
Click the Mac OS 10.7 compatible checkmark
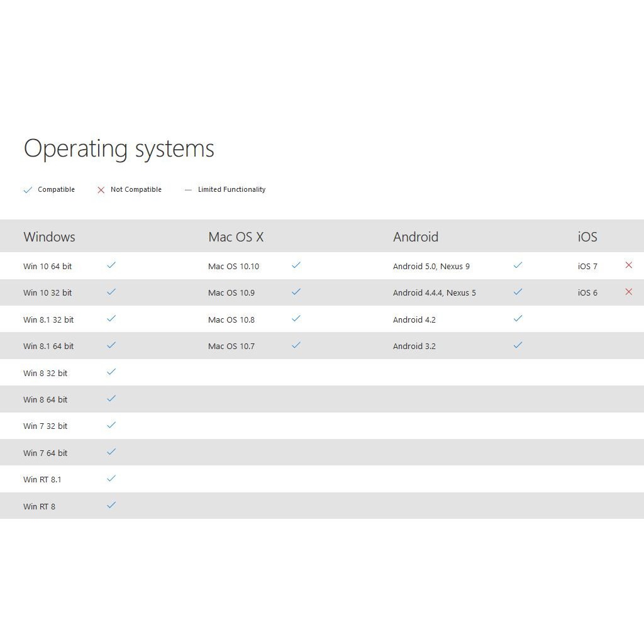[x=296, y=345]
